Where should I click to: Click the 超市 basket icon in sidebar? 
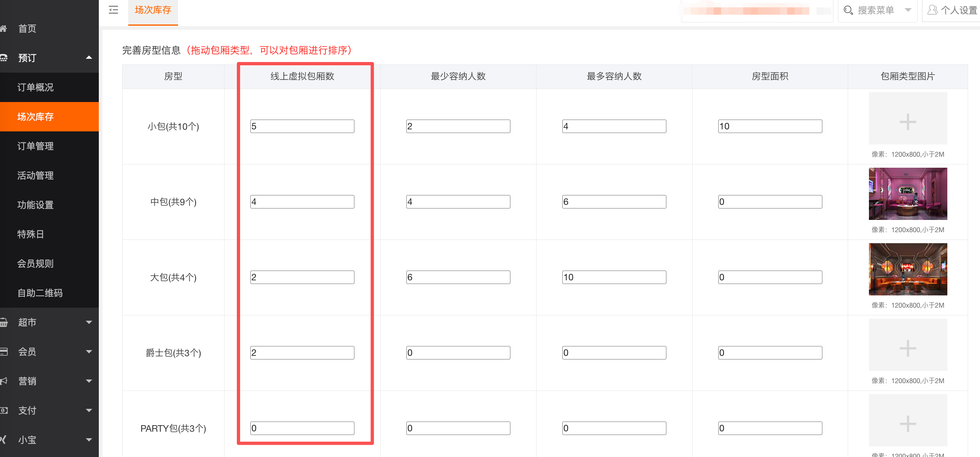click(4, 322)
